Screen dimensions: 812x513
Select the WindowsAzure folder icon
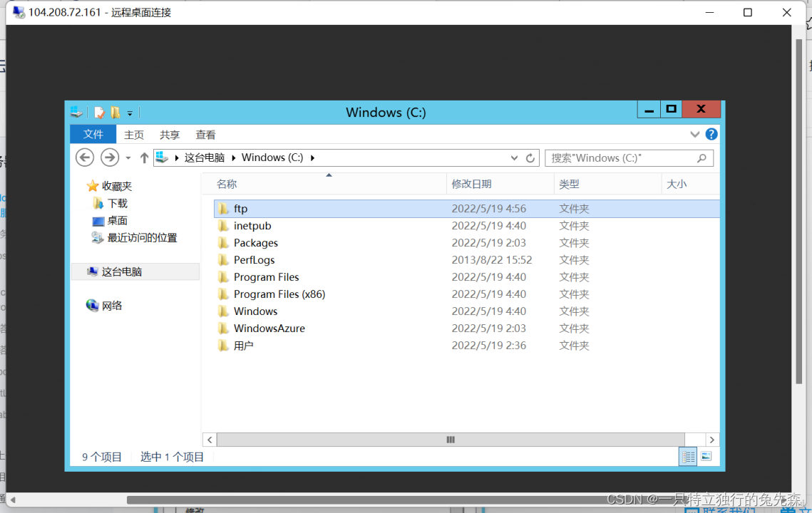pos(223,328)
